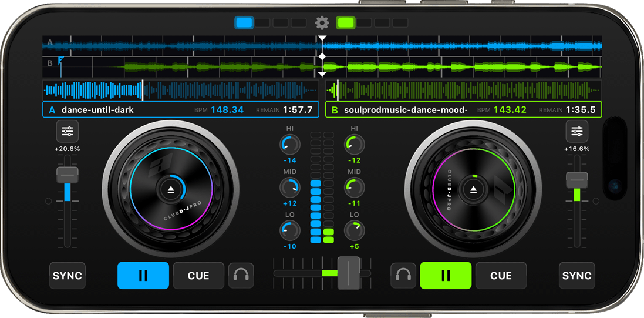Click deck A BPM value 148.34

[x=227, y=110]
